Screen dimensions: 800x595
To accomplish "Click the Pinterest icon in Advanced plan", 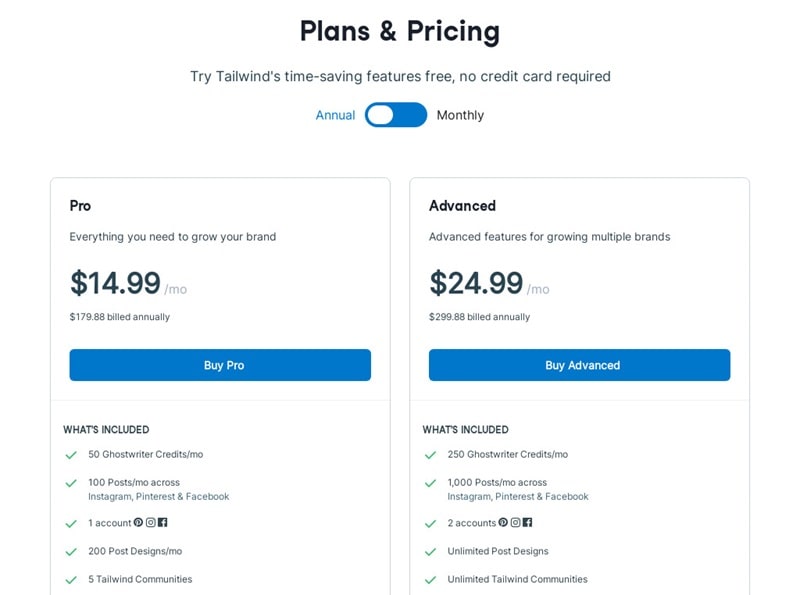I will coord(503,522).
